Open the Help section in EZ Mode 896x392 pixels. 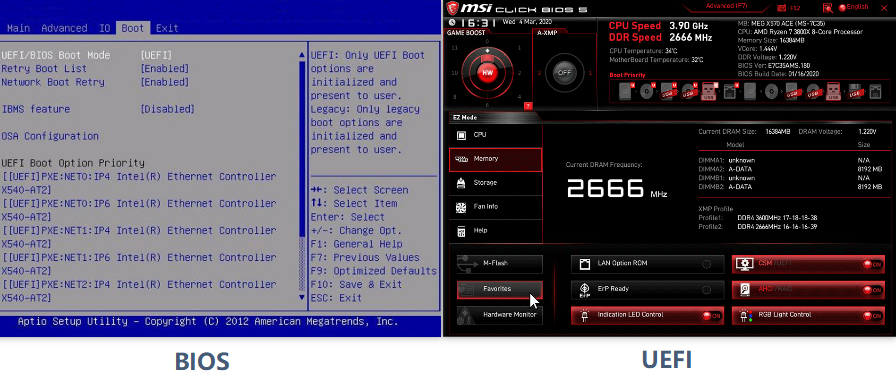point(495,231)
